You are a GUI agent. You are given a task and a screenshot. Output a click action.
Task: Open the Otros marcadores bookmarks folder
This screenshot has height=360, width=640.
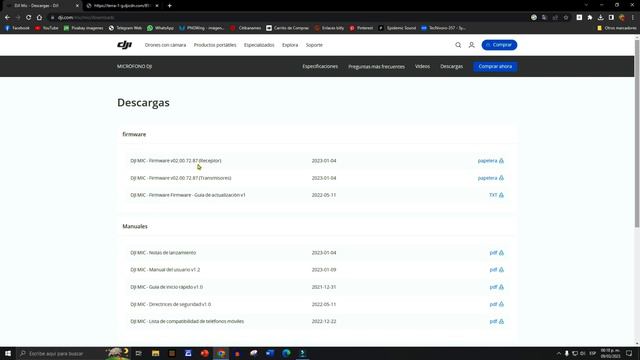(x=617, y=28)
